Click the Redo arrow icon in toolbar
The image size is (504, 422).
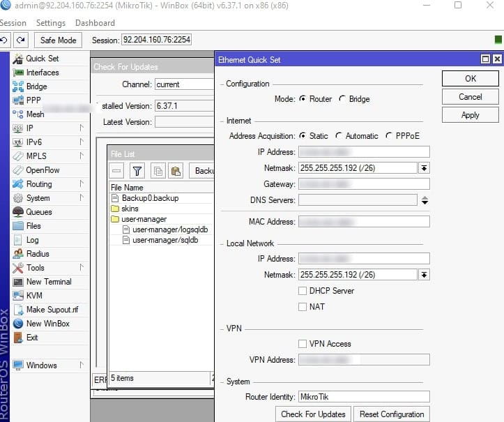point(21,40)
